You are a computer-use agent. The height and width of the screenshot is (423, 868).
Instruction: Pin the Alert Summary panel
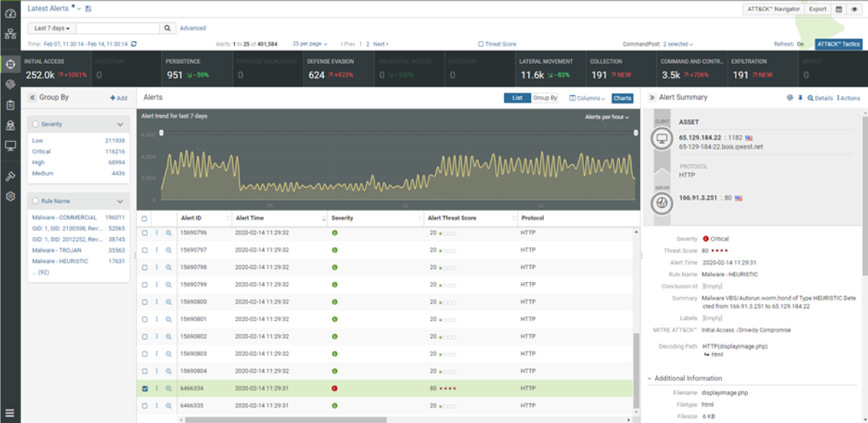[x=800, y=98]
